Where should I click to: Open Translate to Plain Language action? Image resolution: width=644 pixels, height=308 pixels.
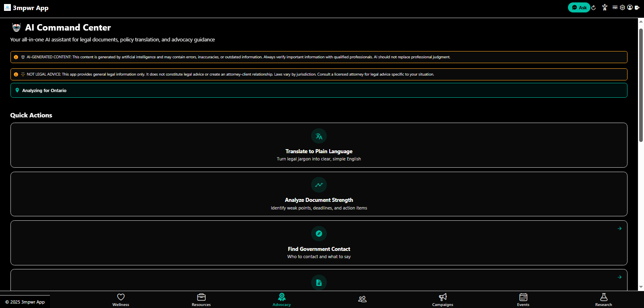[x=319, y=145]
